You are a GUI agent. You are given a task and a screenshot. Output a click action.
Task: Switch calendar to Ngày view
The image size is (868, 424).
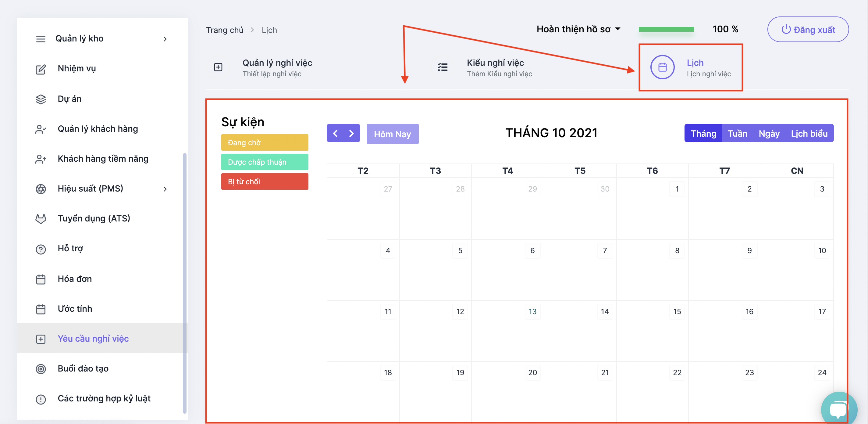769,133
